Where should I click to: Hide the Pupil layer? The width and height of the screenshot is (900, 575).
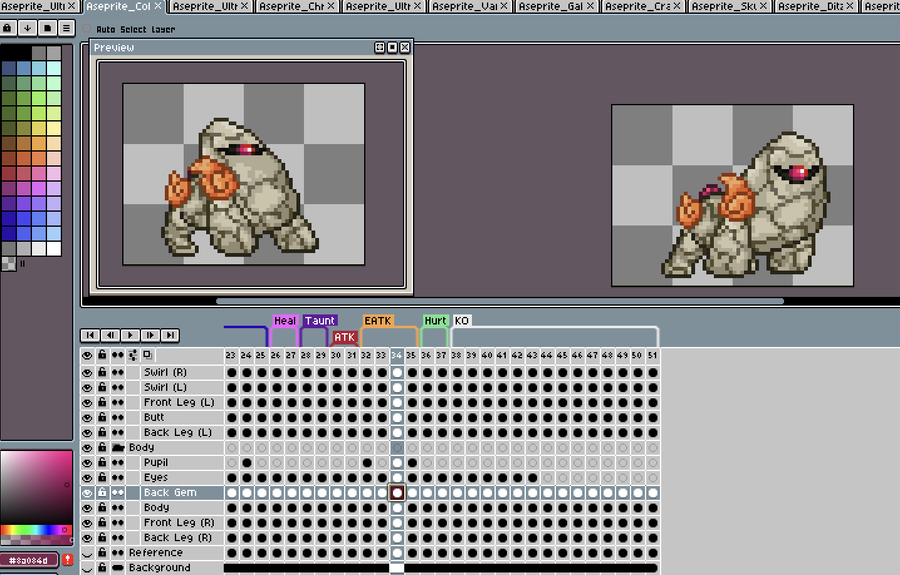tap(87, 463)
